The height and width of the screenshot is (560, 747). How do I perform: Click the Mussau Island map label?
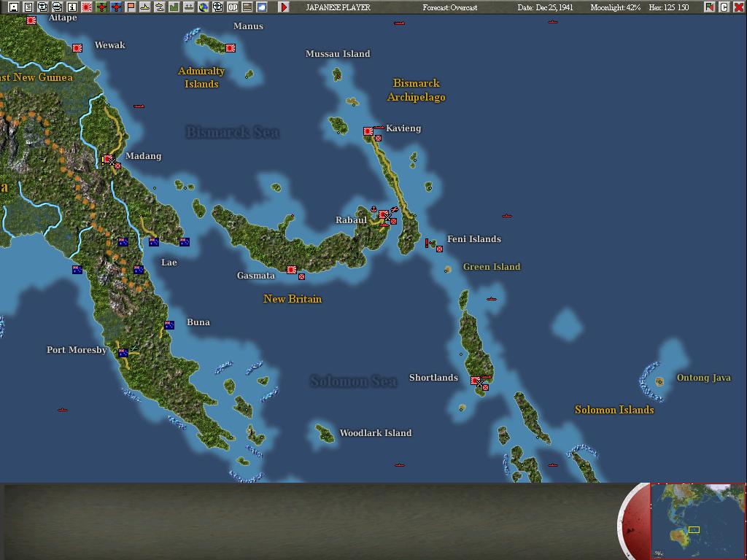point(338,54)
